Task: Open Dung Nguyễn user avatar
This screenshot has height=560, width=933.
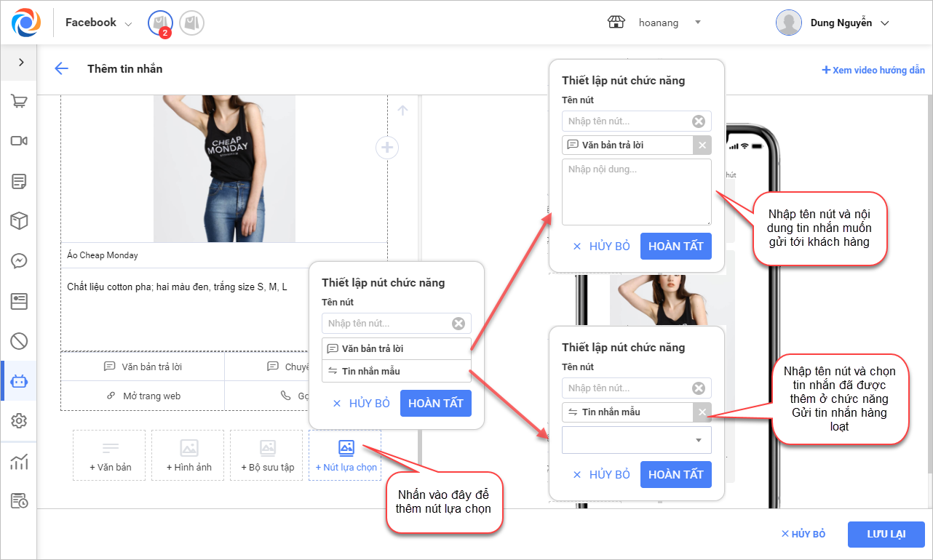Action: click(x=789, y=23)
